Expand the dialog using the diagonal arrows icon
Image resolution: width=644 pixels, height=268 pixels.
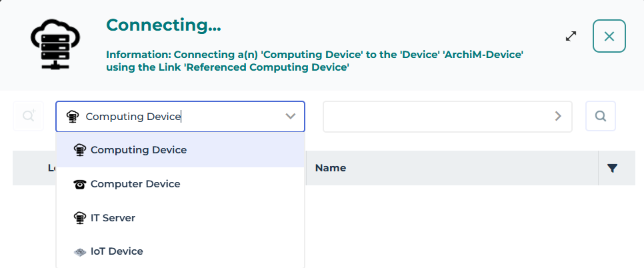tap(571, 36)
